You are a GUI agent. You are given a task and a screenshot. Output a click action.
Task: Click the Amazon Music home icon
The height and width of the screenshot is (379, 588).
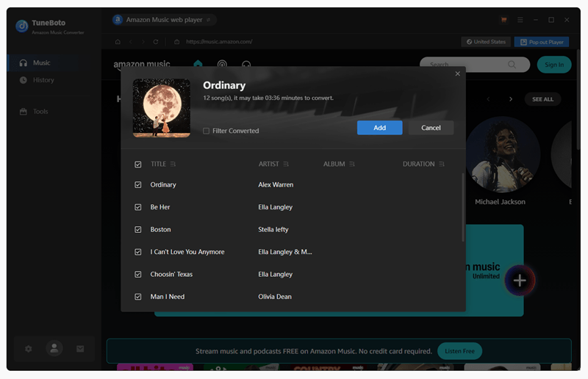(x=198, y=64)
